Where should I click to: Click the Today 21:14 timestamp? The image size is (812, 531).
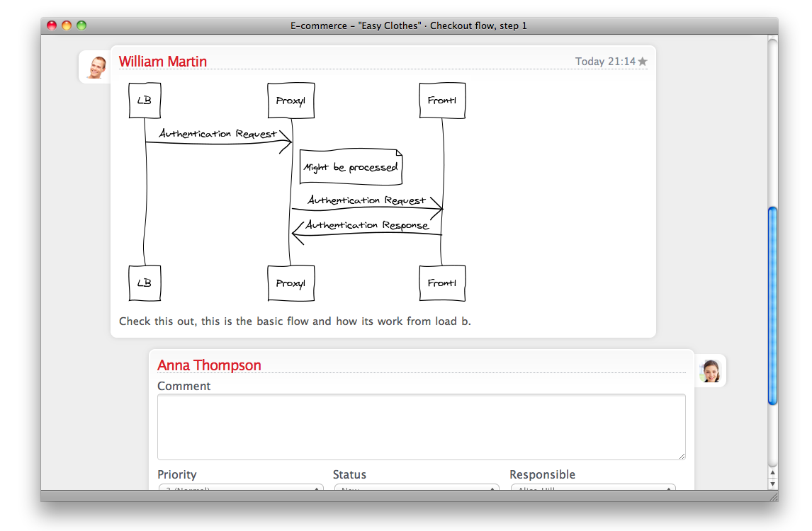click(x=605, y=62)
